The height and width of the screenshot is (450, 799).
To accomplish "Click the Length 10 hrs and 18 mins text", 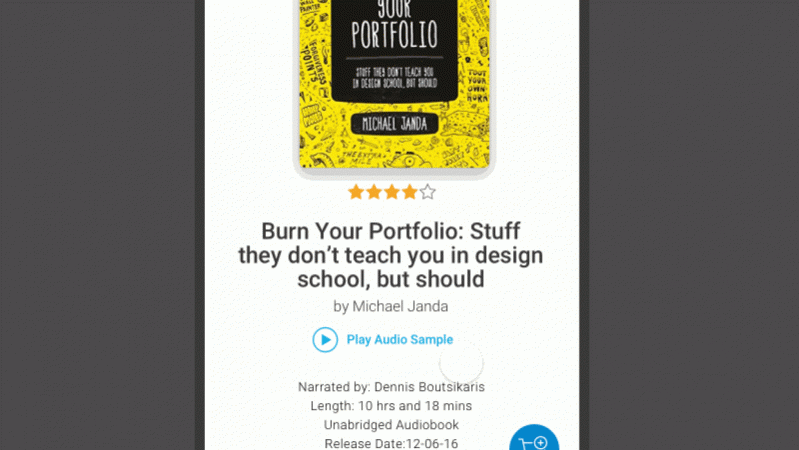I will click(x=391, y=406).
